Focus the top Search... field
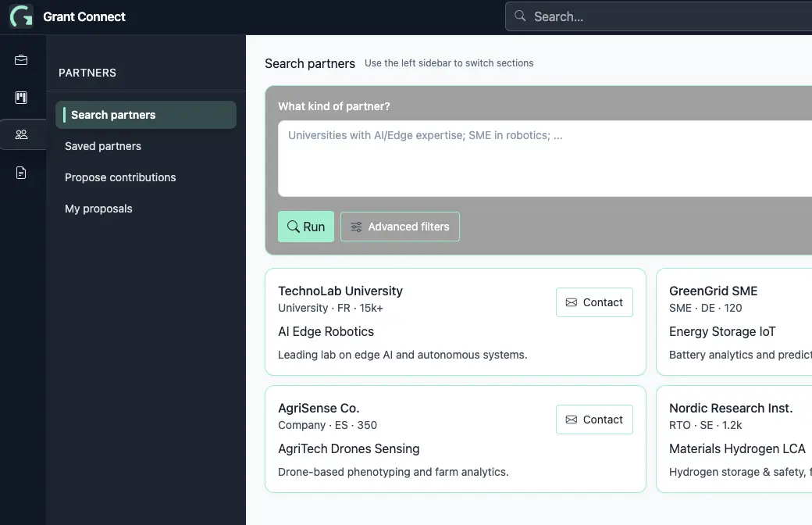Image resolution: width=812 pixels, height=525 pixels. (x=664, y=16)
